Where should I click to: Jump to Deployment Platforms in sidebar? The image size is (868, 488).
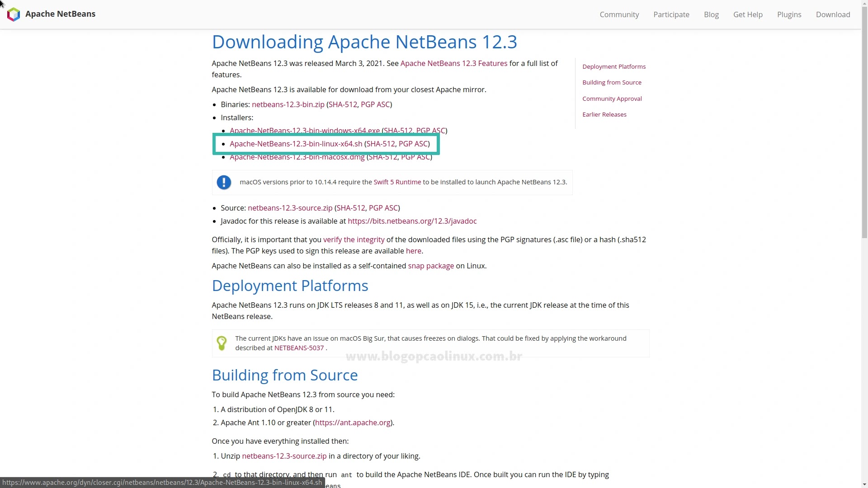[613, 66]
